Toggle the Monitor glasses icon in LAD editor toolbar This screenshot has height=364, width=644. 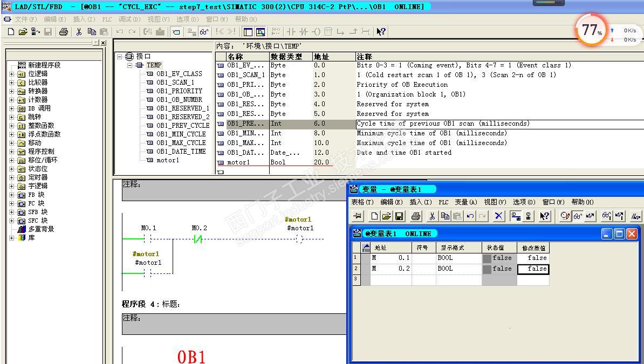coord(204,32)
